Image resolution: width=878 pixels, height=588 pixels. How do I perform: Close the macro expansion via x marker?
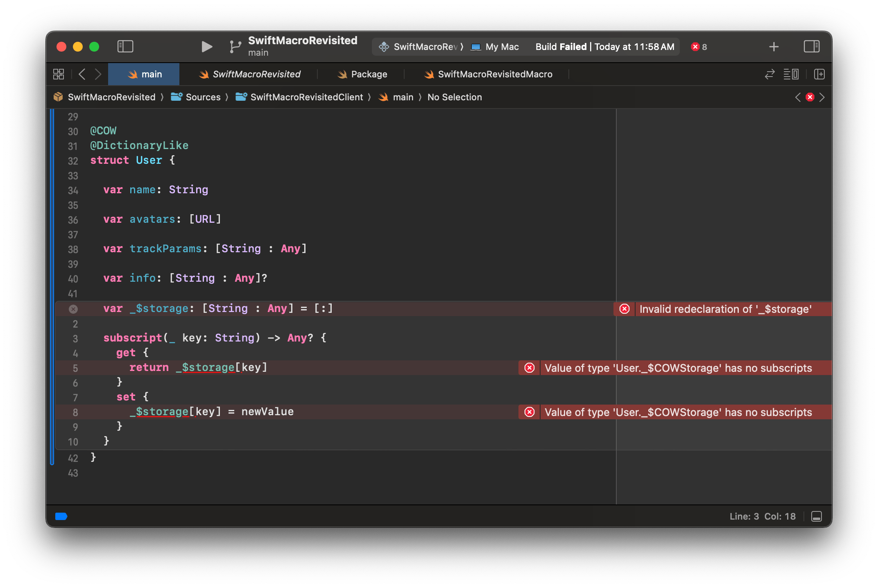[x=73, y=309]
